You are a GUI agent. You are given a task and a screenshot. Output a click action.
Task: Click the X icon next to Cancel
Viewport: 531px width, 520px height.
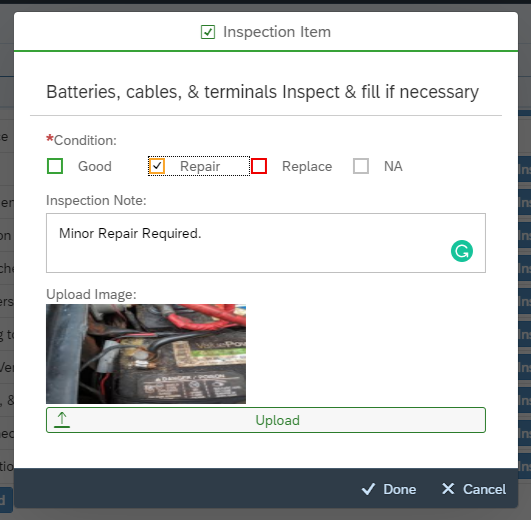448,489
